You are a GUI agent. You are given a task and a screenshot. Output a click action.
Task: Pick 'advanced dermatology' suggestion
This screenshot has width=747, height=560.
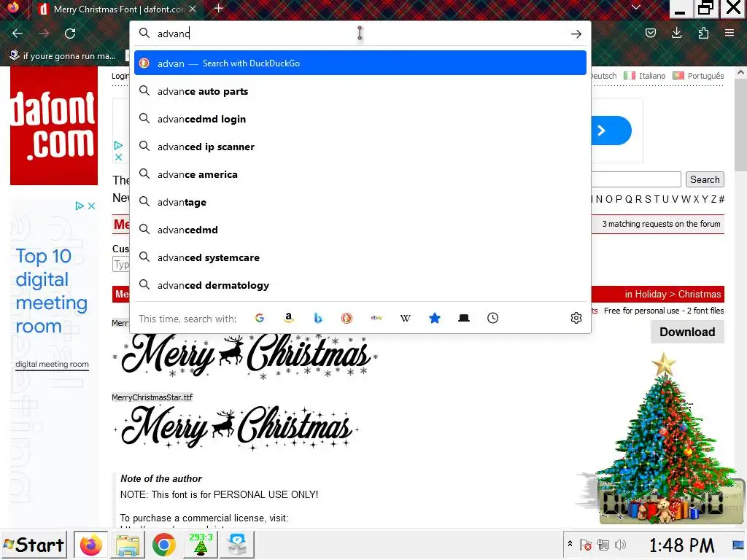[360, 285]
